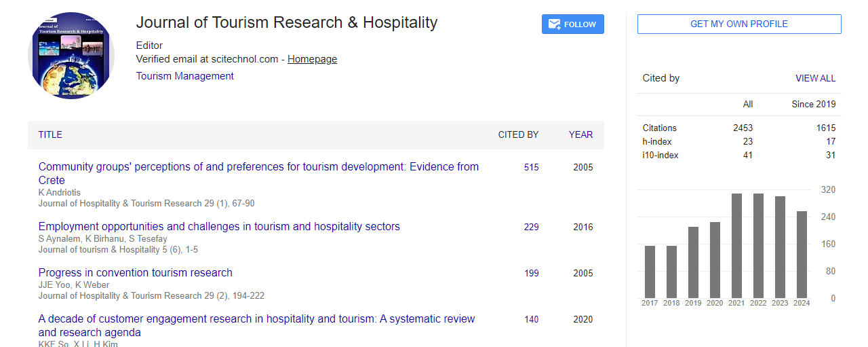Click year 2016 in Employment opportunities row
Screen dimensions: 868x347
click(583, 227)
